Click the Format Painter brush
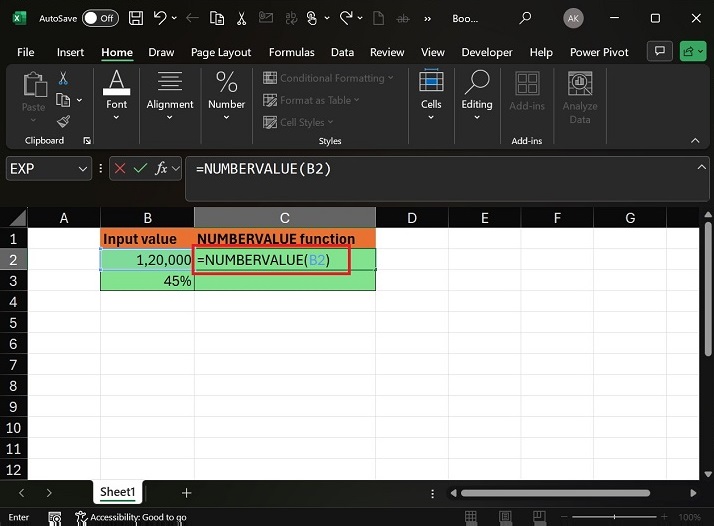This screenshot has height=526, width=714. (63, 122)
